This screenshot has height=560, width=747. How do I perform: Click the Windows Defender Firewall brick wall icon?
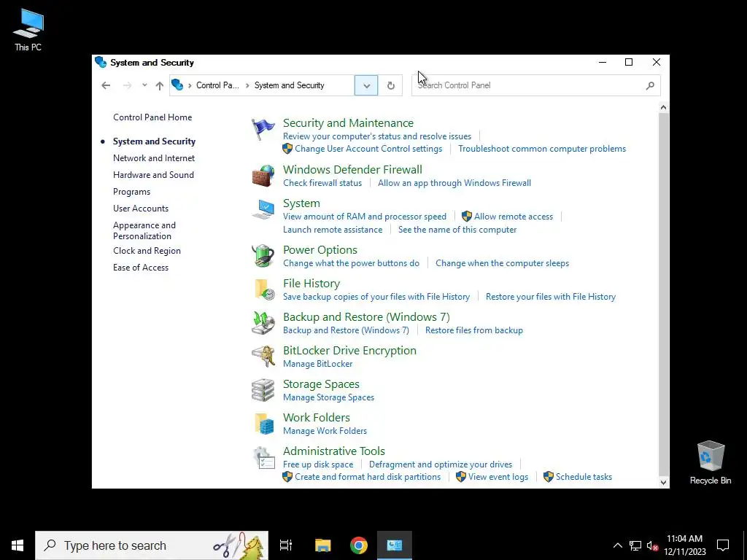(263, 176)
